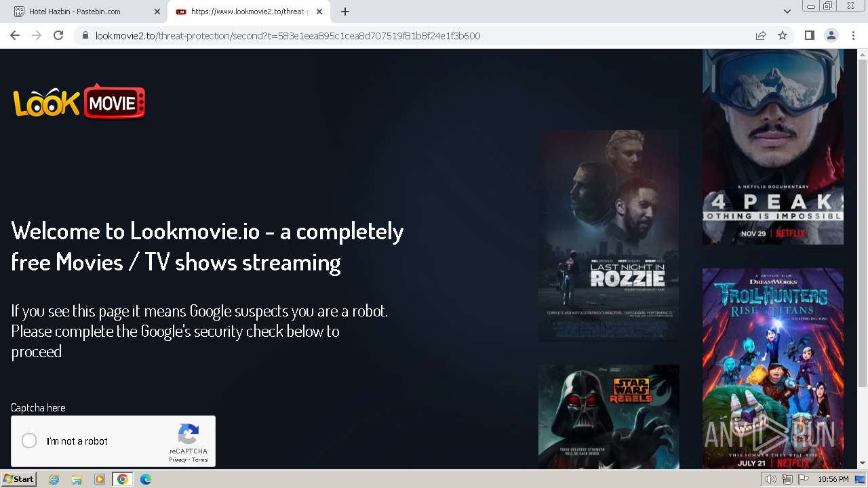868x488 pixels.
Task: Click the scrollbar down arrow
Action: click(863, 464)
